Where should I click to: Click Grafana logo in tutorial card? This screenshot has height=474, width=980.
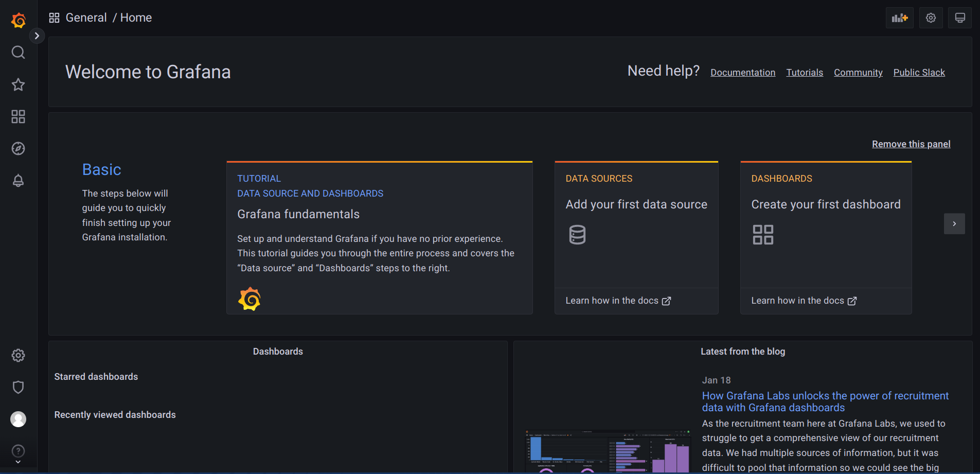pos(250,299)
